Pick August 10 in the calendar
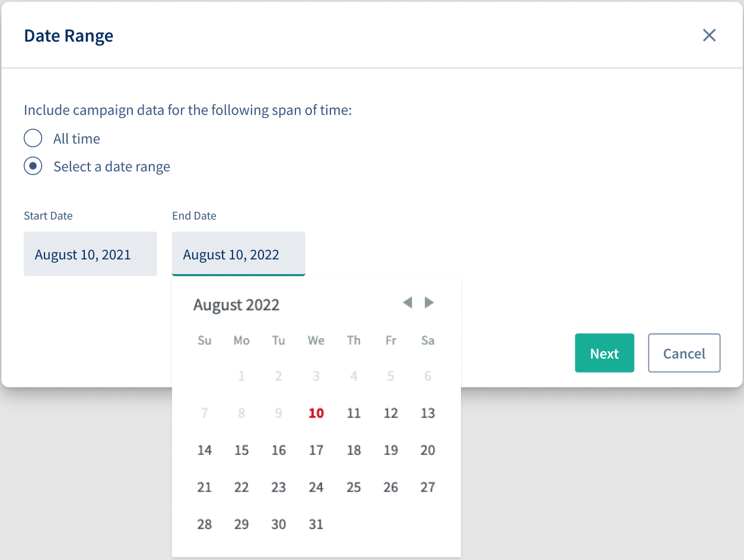This screenshot has height=560, width=744. tap(316, 413)
